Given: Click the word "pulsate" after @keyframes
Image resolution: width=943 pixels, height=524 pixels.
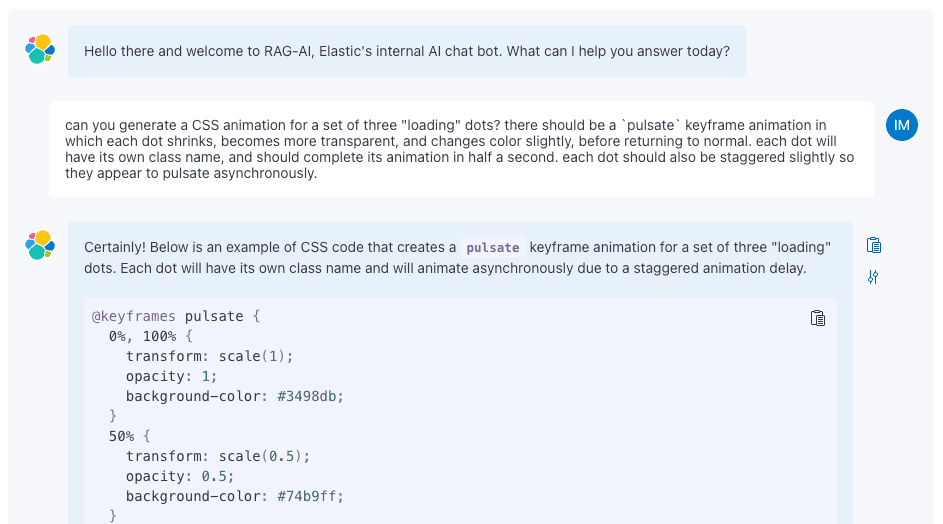Looking at the screenshot, I should [x=214, y=316].
